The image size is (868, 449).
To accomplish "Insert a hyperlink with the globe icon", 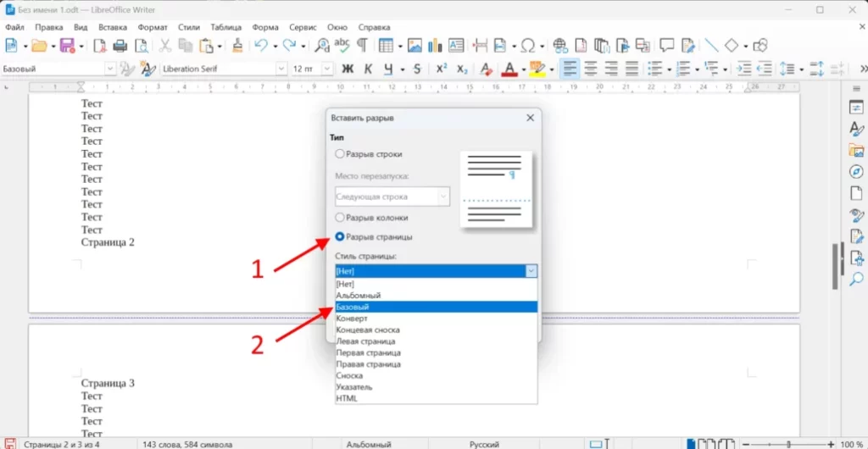I will click(x=560, y=46).
